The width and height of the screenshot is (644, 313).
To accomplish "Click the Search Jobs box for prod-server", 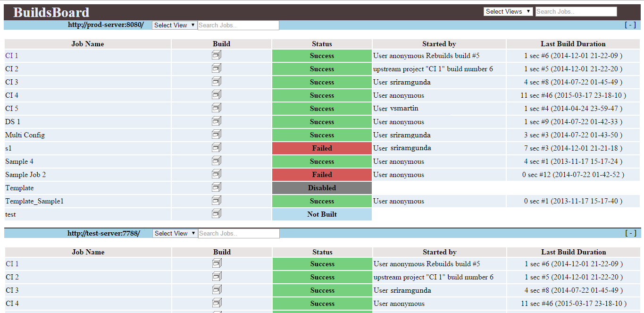I will [x=238, y=25].
